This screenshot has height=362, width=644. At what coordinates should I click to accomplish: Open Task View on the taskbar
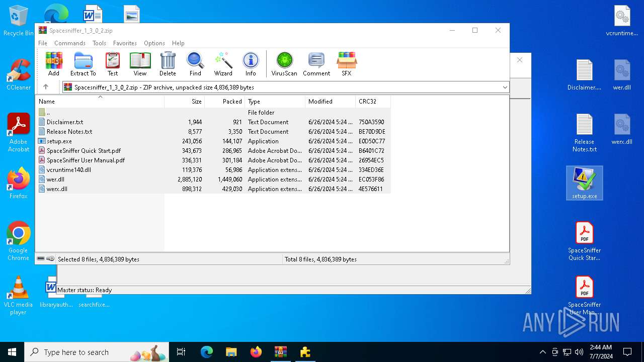pyautogui.click(x=182, y=352)
